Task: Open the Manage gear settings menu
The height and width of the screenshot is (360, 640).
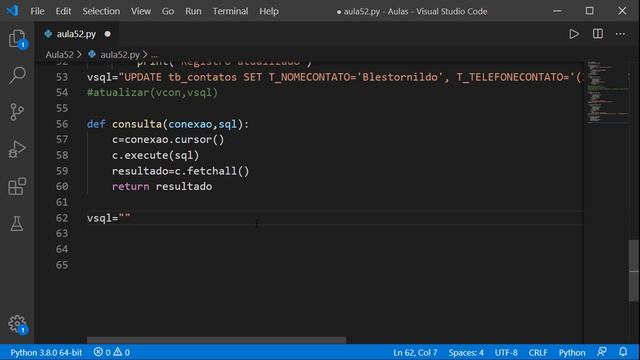Action: coord(17,324)
